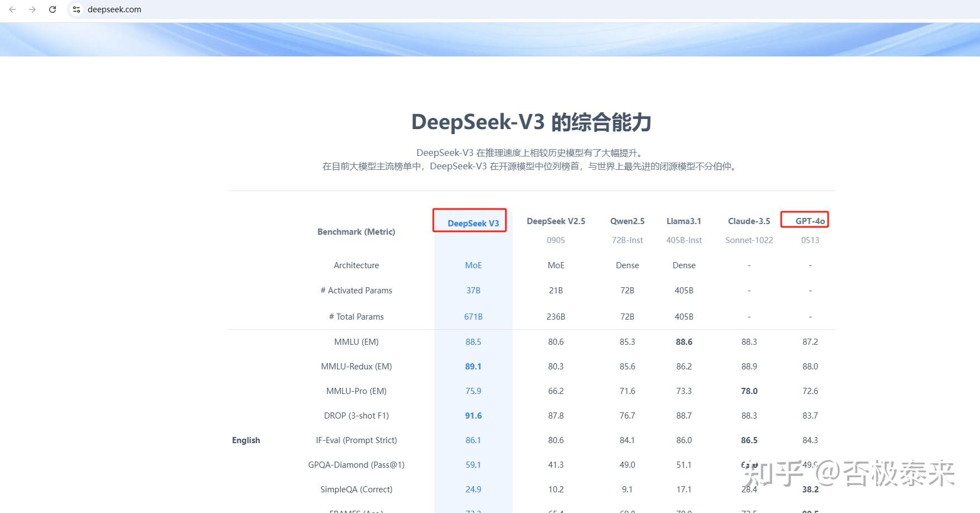Click the DeepSeek-V3 的综合能力 page title

531,122
